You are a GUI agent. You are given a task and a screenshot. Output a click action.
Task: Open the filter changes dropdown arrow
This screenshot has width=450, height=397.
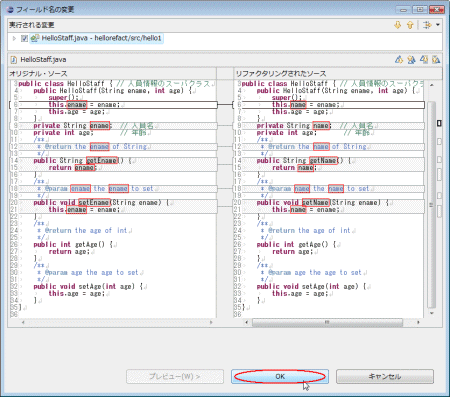(x=438, y=25)
